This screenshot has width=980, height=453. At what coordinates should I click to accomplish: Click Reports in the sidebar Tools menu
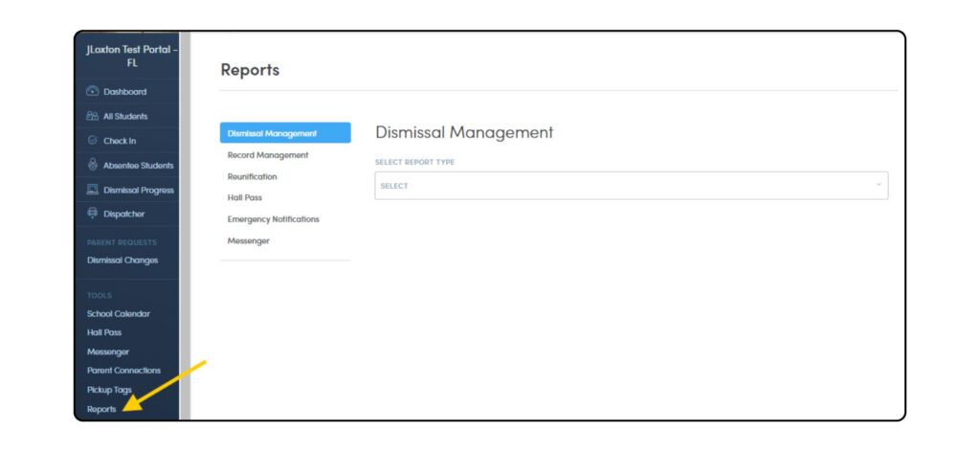pos(101,409)
